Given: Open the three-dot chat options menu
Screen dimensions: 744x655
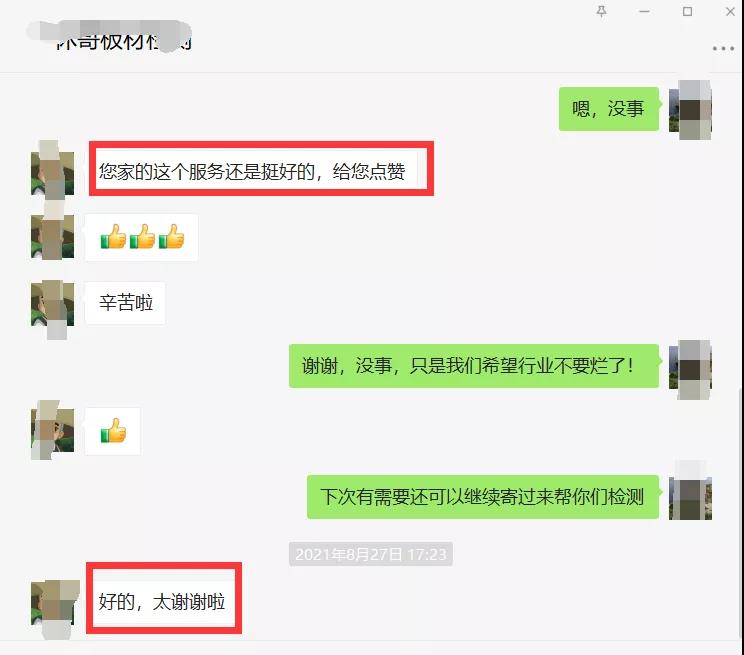Looking at the screenshot, I should click(723, 48).
